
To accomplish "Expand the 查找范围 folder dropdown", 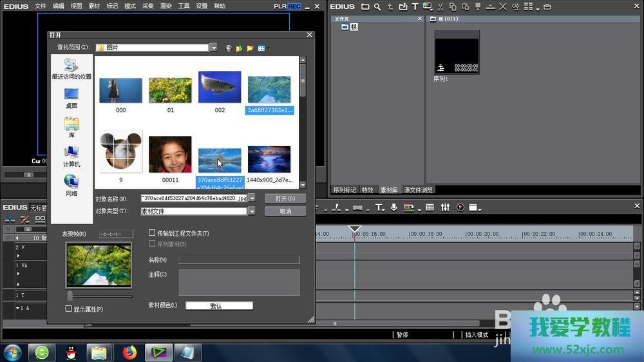I will 213,48.
